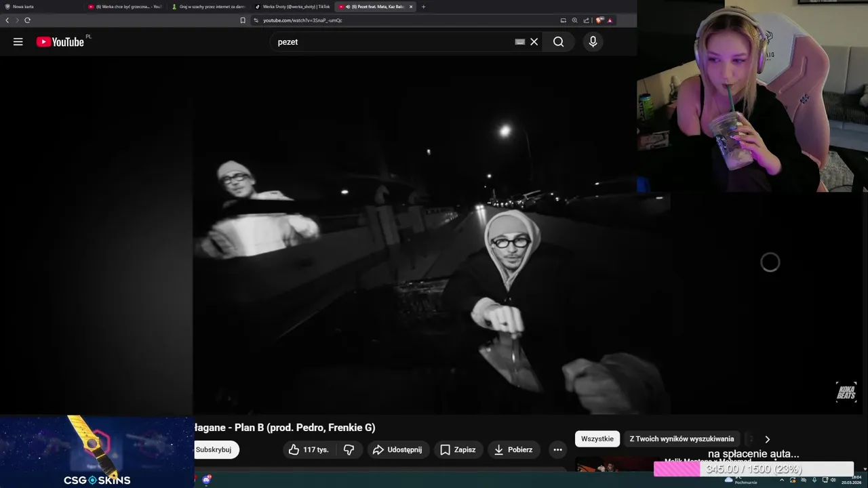Click the Brave Rewards triangle icon
This screenshot has height=488, width=868.
(610, 20)
